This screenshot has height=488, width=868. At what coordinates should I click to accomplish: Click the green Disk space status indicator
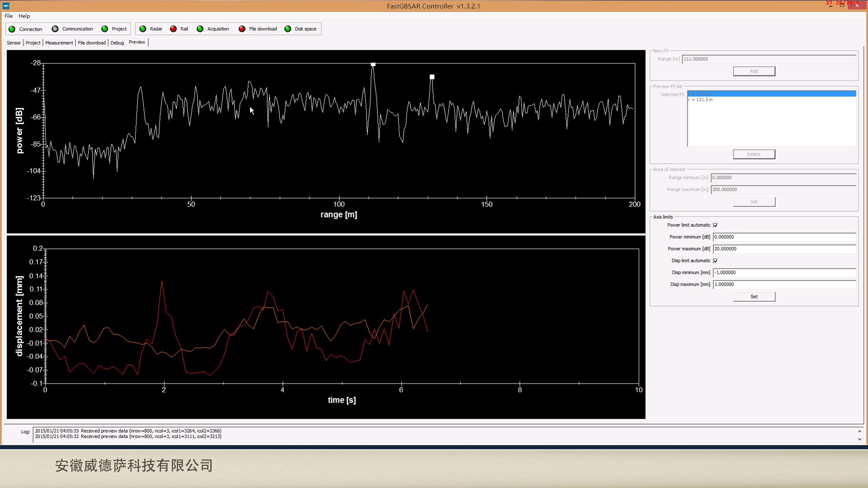(288, 29)
